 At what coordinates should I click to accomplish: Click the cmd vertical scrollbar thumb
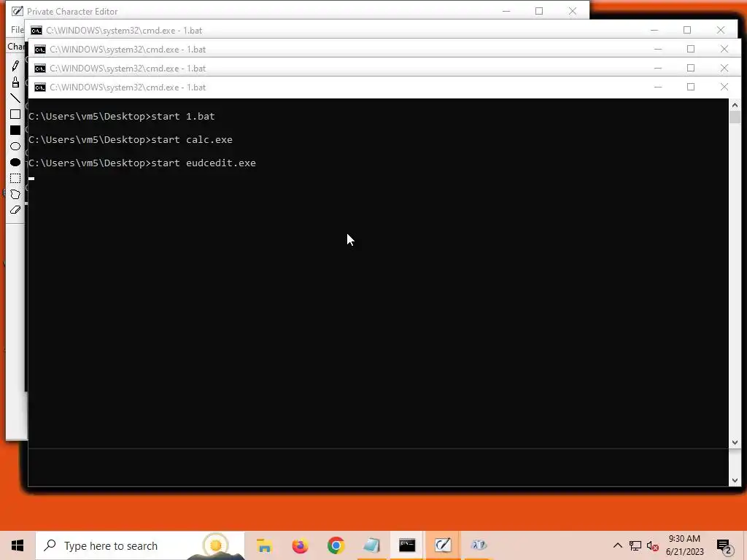735,117
